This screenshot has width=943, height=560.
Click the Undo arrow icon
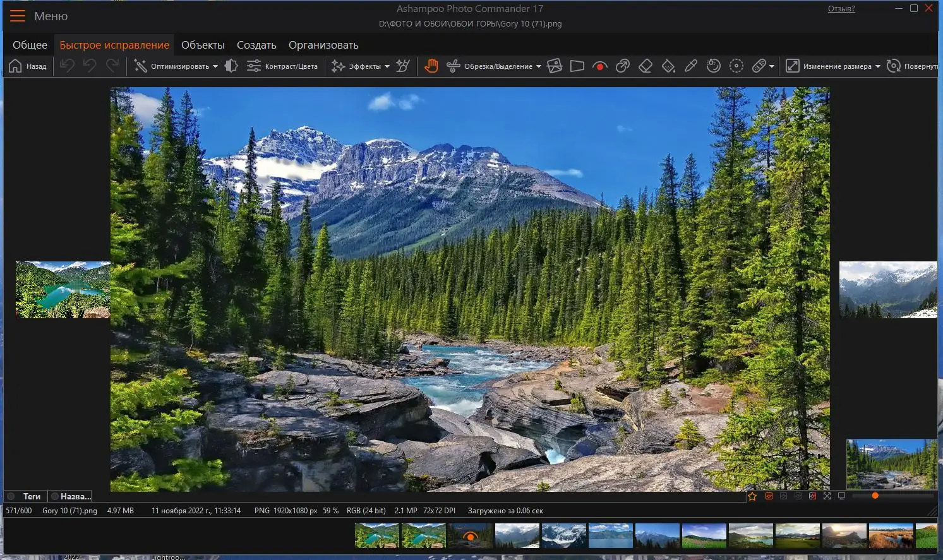67,66
